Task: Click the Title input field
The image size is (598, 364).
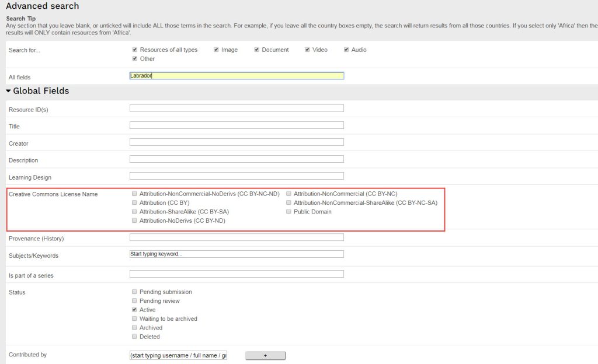Action: point(237,125)
